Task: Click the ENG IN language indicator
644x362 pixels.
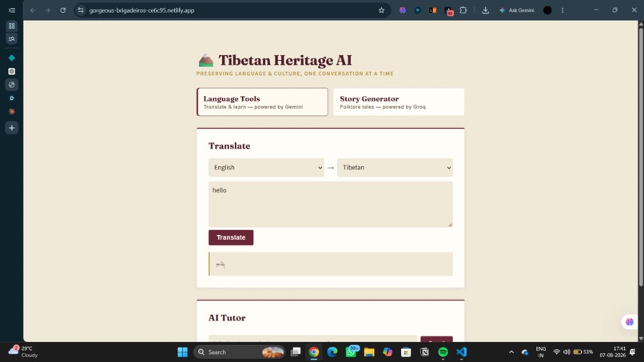Action: tap(541, 352)
